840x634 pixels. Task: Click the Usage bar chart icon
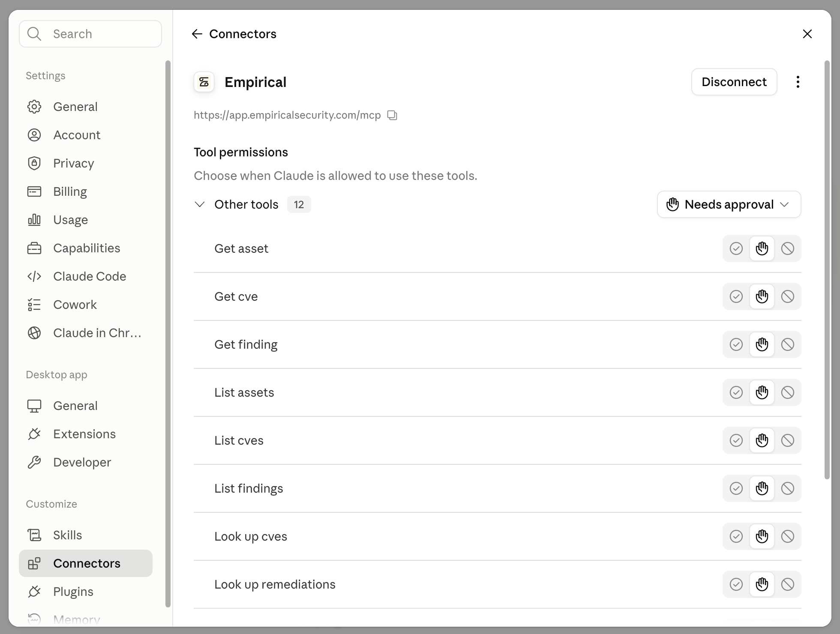[x=34, y=220]
